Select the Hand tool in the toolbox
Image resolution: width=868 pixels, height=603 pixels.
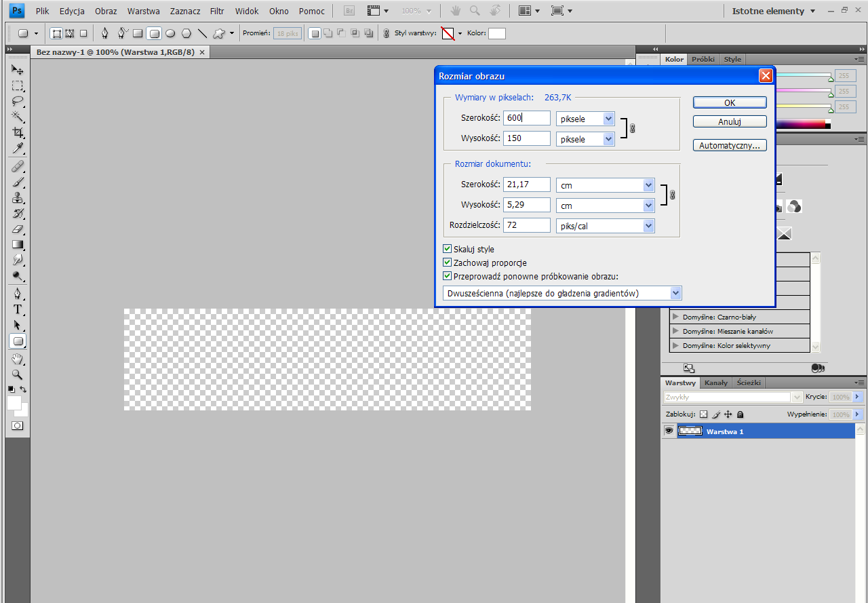(x=18, y=359)
